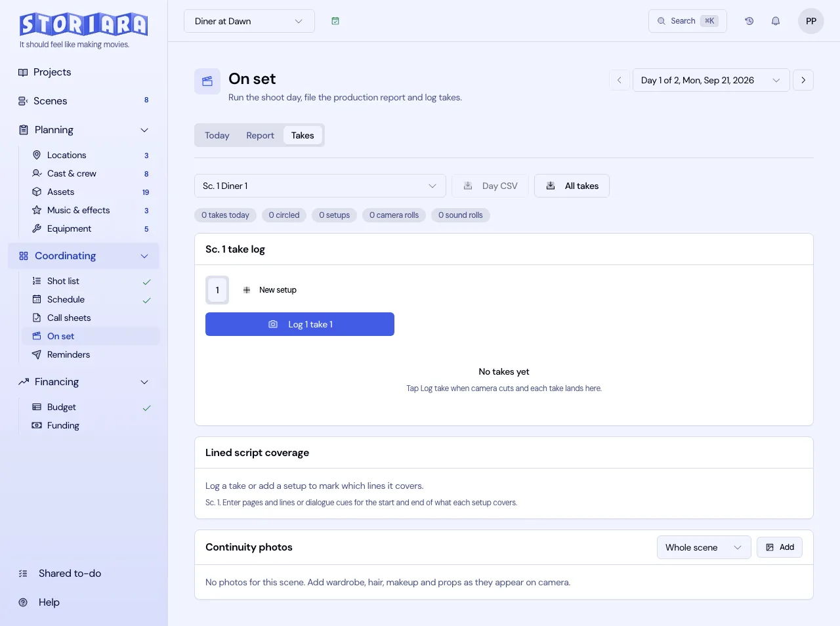
Task: Open the notifications bell
Action: [x=776, y=21]
